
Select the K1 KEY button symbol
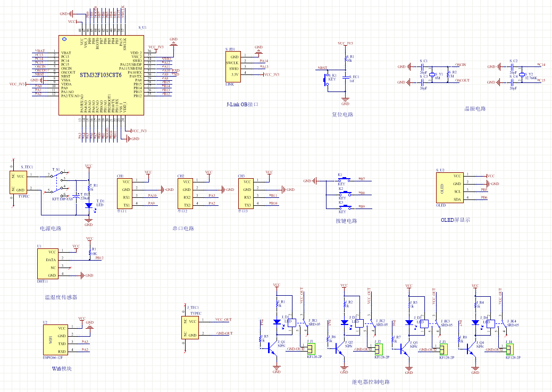(x=345, y=179)
